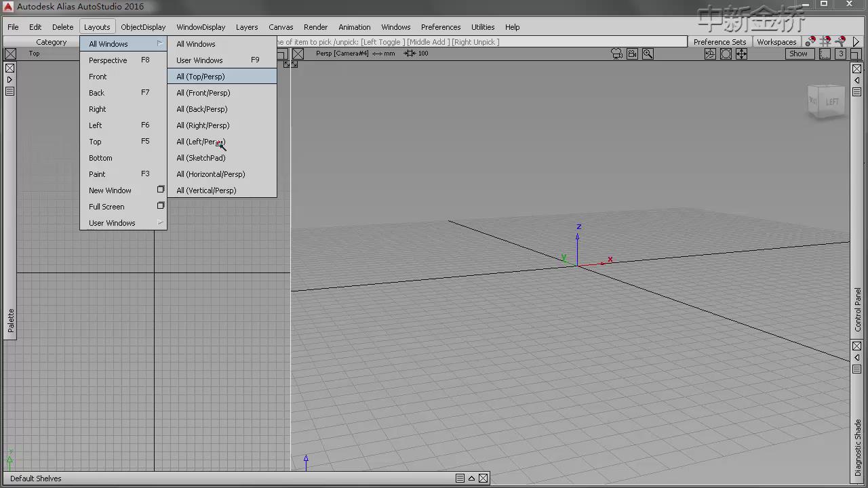Open Full Screen option box
The image size is (868, 488).
click(x=161, y=206)
